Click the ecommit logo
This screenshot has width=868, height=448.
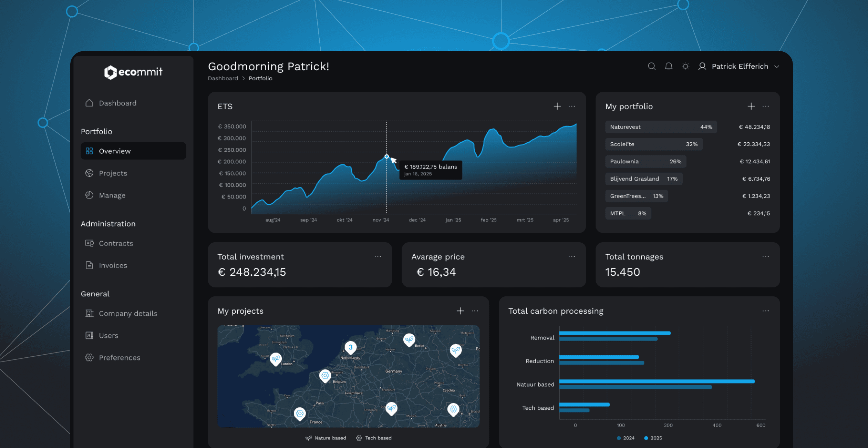coord(133,72)
